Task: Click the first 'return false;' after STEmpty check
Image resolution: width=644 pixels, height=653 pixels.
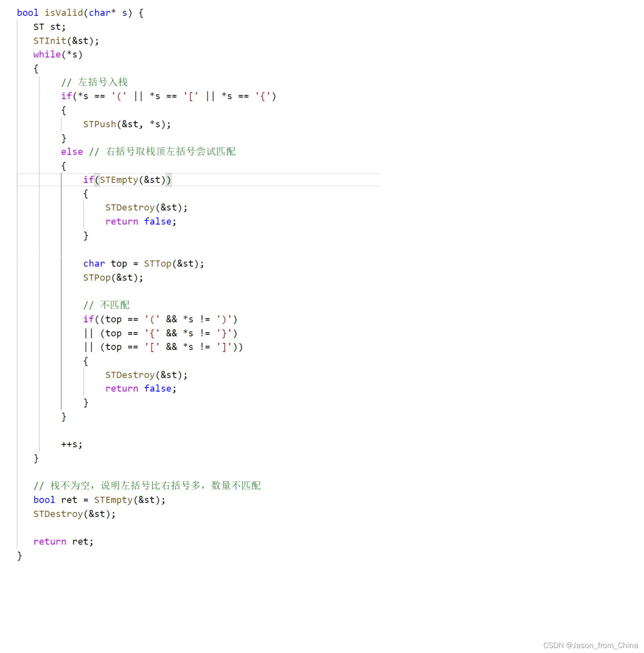Action: coord(141,221)
